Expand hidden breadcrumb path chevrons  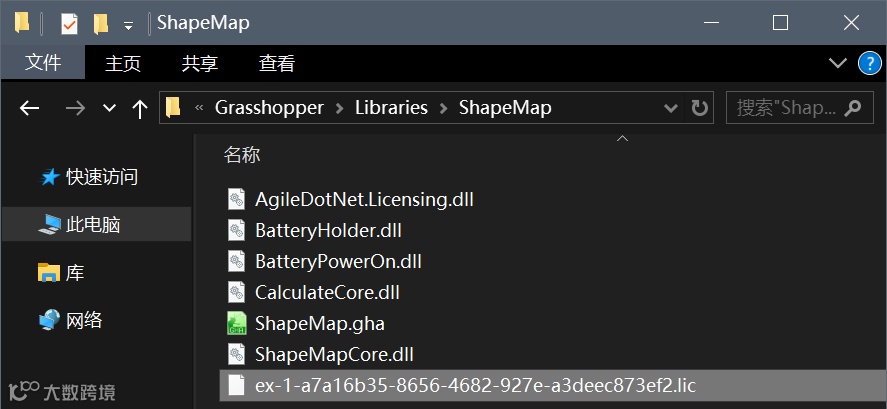coord(199,107)
